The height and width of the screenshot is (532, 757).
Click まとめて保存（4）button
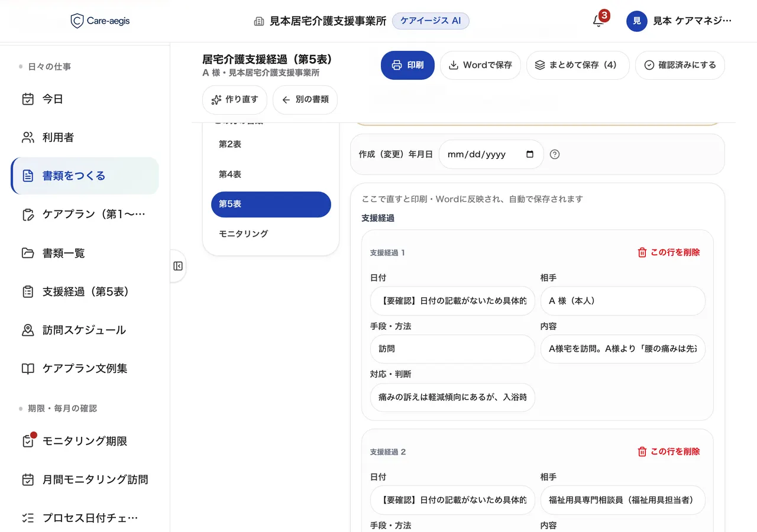tap(578, 65)
